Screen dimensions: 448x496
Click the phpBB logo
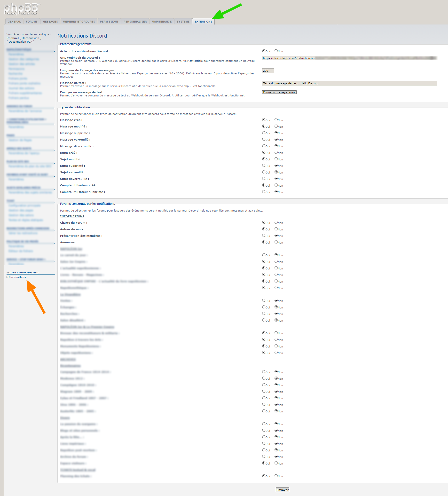22,9
